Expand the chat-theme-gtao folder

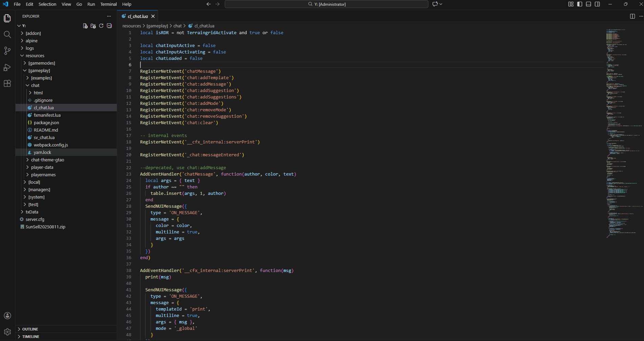click(47, 160)
